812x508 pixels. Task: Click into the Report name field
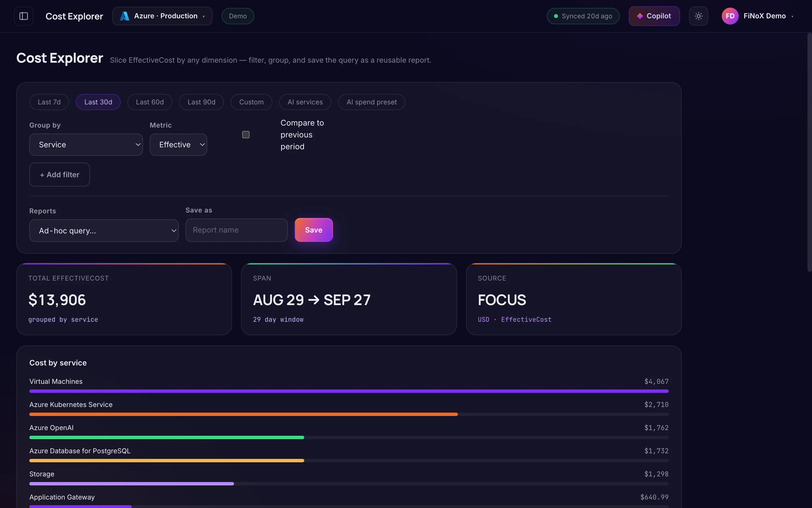(237, 230)
